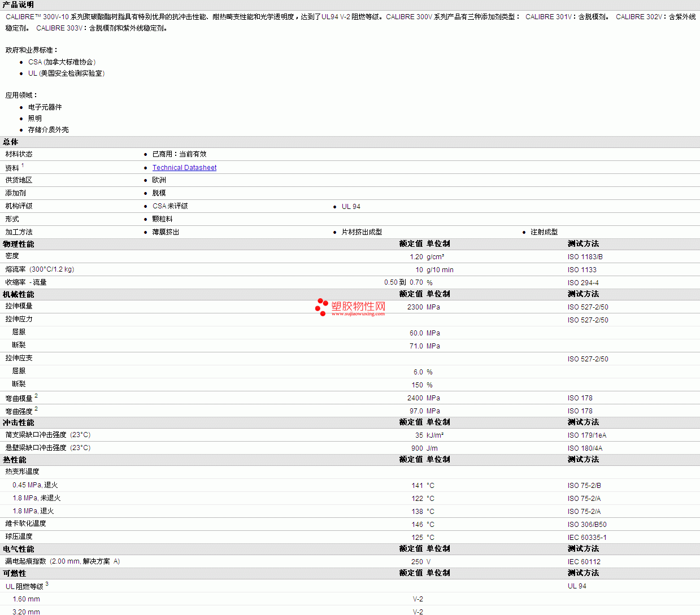This screenshot has height=615, width=700.
Task: Select the '0.45 MPa, 退火' condition
Action: (36, 485)
